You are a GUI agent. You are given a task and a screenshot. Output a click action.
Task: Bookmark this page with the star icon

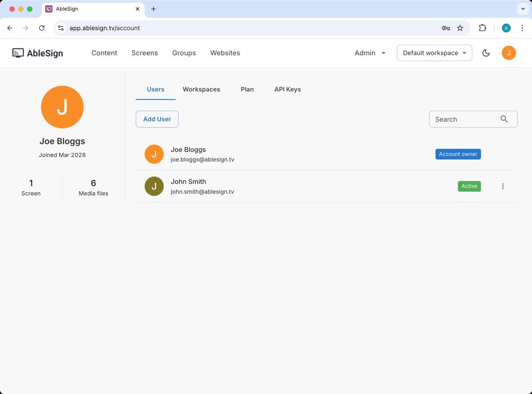point(460,28)
